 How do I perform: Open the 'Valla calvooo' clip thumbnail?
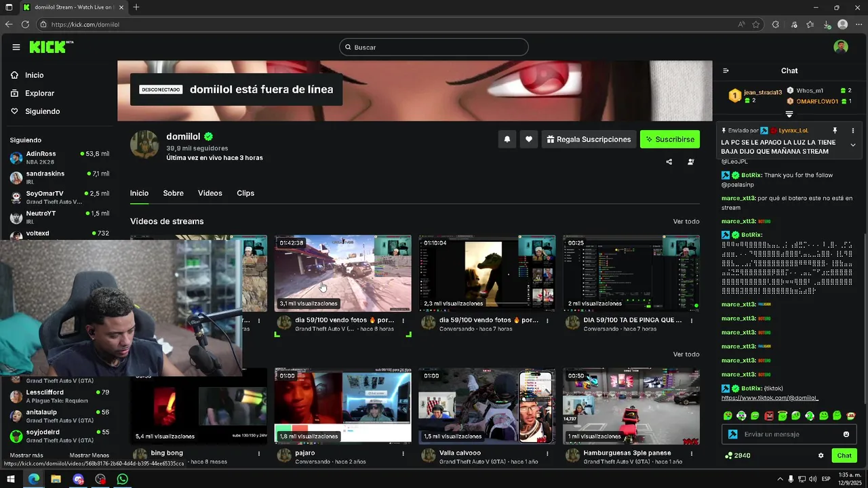coord(487,406)
